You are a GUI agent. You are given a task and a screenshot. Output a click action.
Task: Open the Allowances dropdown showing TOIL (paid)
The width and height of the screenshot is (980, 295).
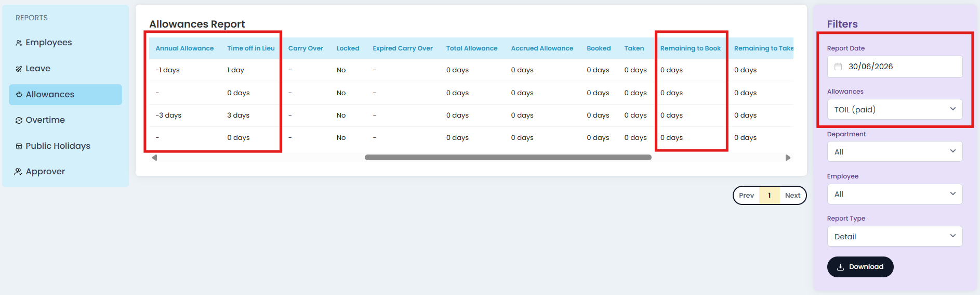(x=895, y=109)
